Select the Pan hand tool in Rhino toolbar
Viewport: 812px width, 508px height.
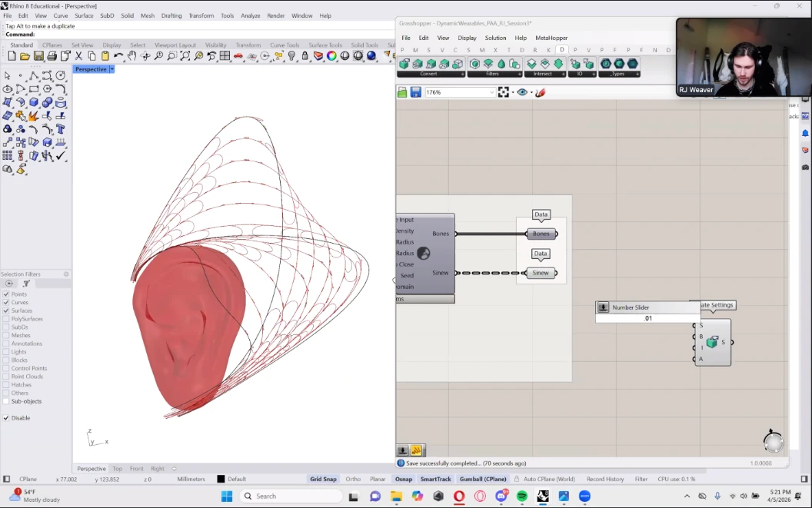tap(131, 56)
